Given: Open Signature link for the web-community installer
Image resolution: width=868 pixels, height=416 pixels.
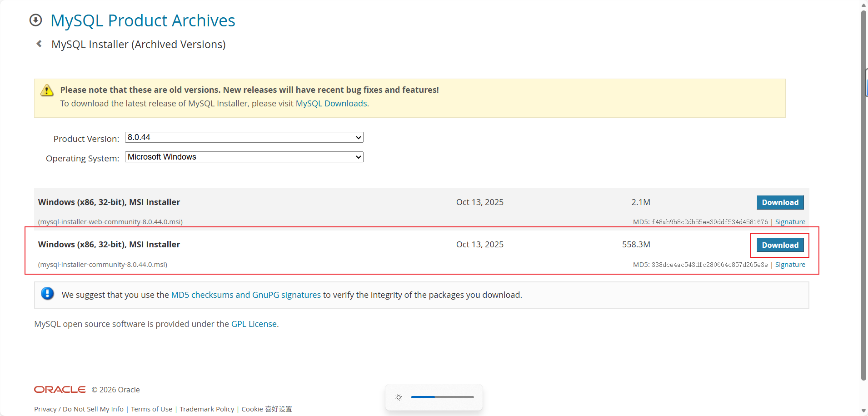Looking at the screenshot, I should click(x=790, y=222).
